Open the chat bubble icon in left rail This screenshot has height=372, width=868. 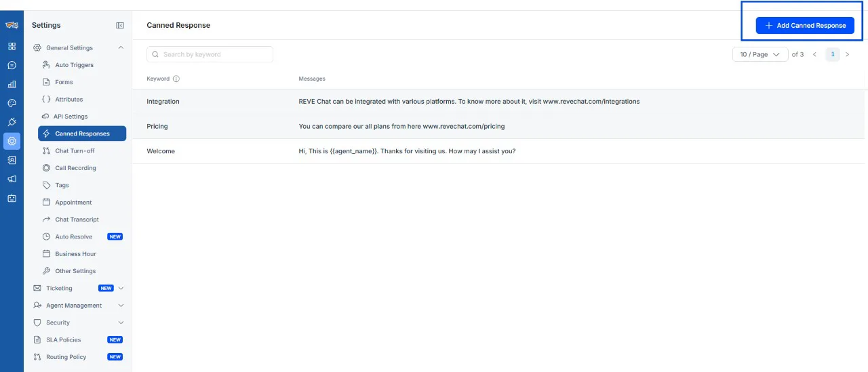[x=12, y=66]
